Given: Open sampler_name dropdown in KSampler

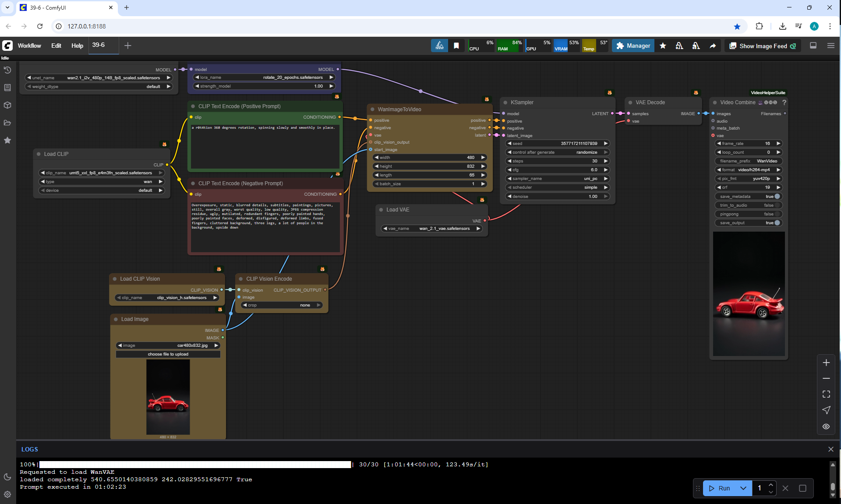Looking at the screenshot, I should coord(557,179).
